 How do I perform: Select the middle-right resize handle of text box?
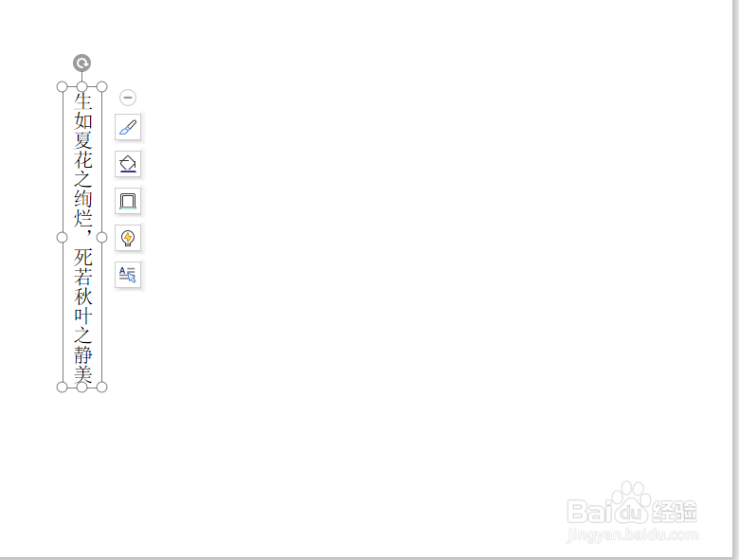(x=101, y=237)
